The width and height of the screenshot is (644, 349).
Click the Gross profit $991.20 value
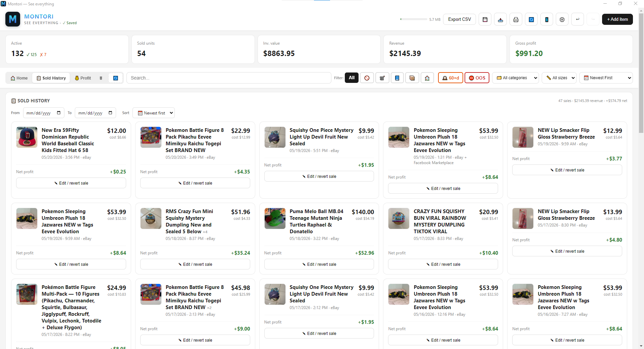point(529,53)
